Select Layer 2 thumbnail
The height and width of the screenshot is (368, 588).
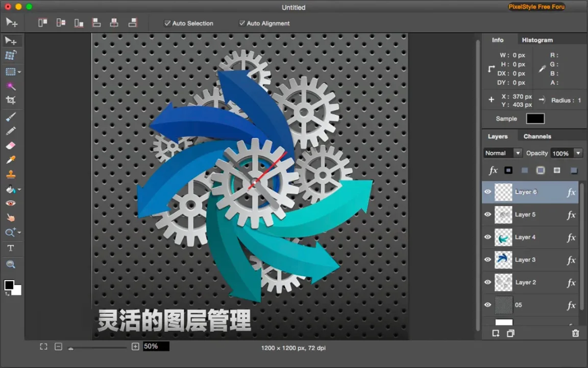(503, 282)
